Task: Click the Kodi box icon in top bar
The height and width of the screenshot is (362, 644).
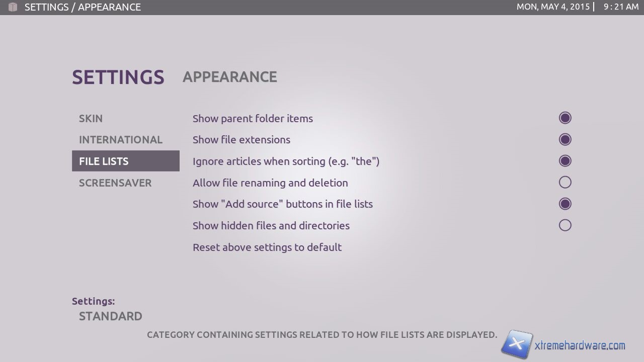Action: coord(13,7)
